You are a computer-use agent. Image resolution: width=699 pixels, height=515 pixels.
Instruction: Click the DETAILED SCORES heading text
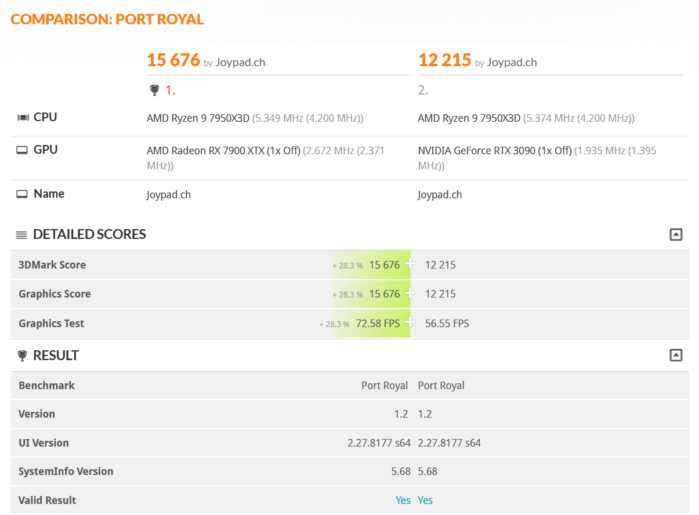pyautogui.click(x=90, y=235)
